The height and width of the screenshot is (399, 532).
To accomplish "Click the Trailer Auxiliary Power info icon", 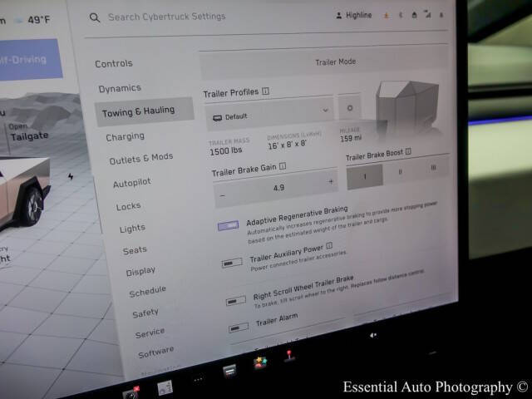I will point(329,246).
